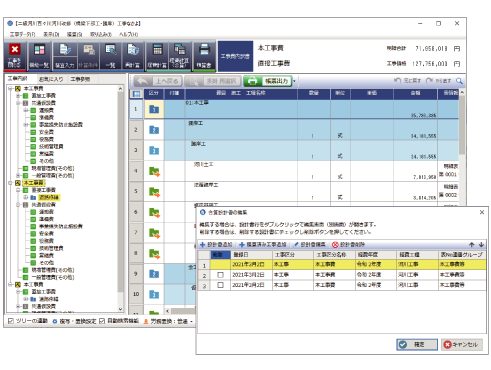The image size is (491, 370).
Task: Click the 設計書追加 plus icon in the dialog
Action: pos(202,245)
